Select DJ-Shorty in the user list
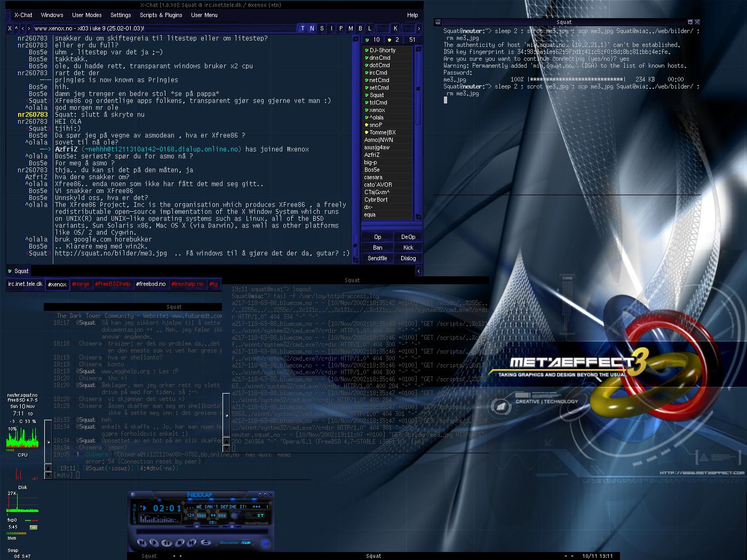 click(x=387, y=50)
